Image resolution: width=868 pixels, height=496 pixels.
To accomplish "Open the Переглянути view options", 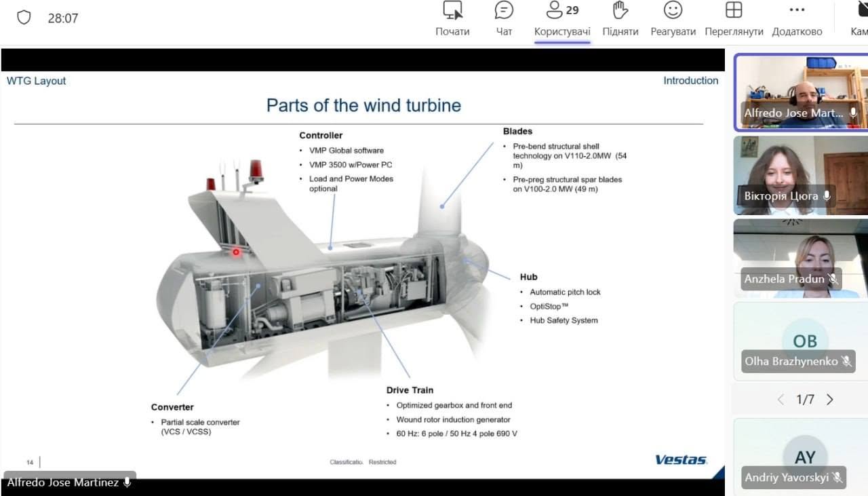I will click(x=734, y=19).
